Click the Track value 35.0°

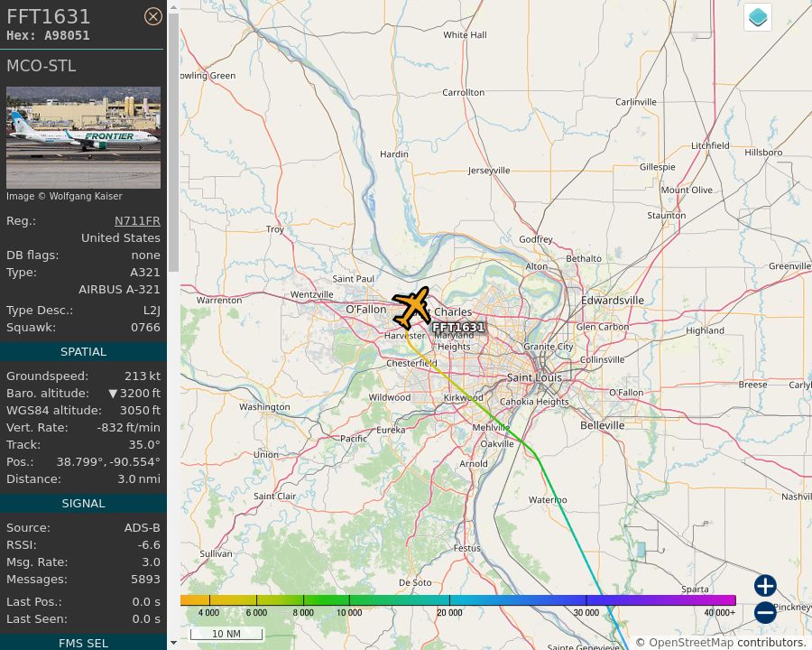pos(144,445)
